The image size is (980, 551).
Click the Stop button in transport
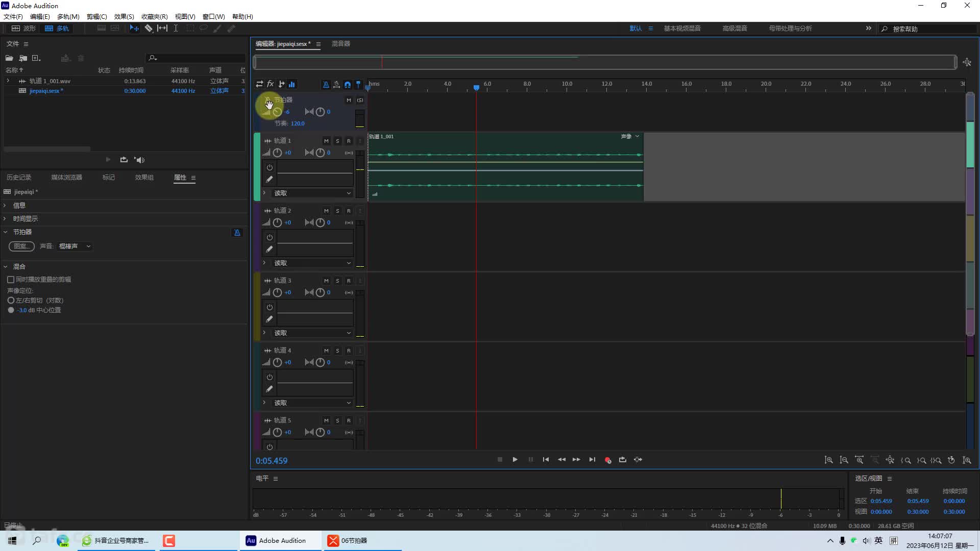(500, 460)
